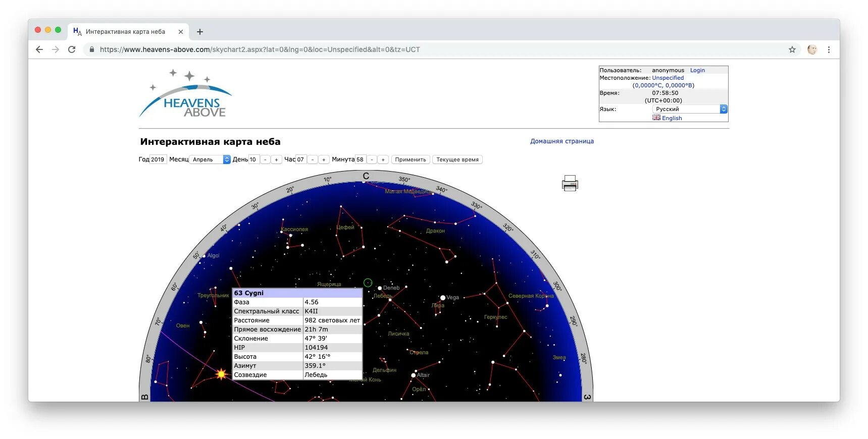Image resolution: width=868 pixels, height=439 pixels.
Task: Open the Домашняя страница link
Action: point(562,141)
